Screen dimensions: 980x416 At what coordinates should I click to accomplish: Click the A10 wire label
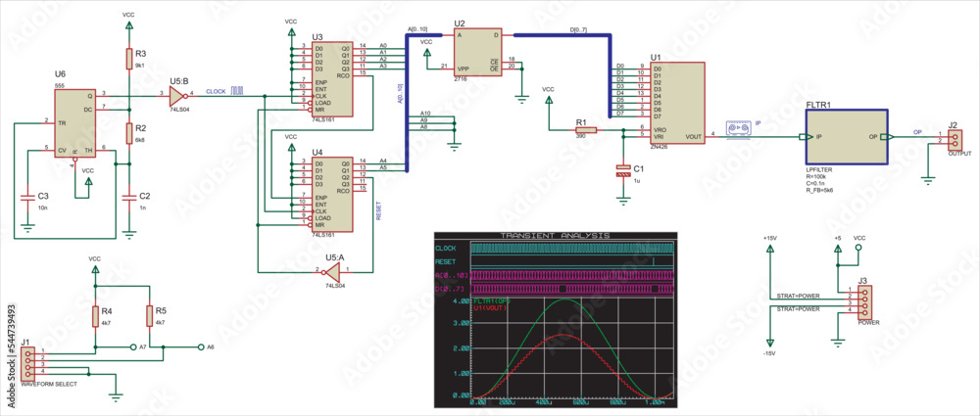(425, 113)
